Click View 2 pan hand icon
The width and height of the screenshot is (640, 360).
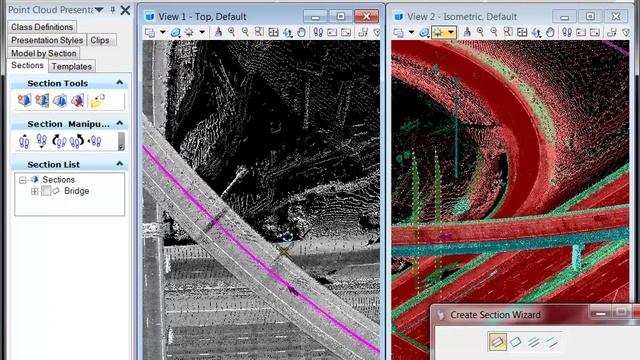click(550, 32)
